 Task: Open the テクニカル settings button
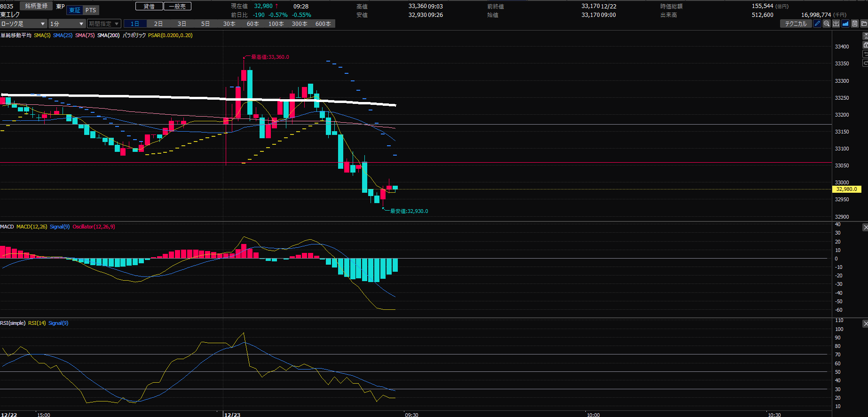796,24
